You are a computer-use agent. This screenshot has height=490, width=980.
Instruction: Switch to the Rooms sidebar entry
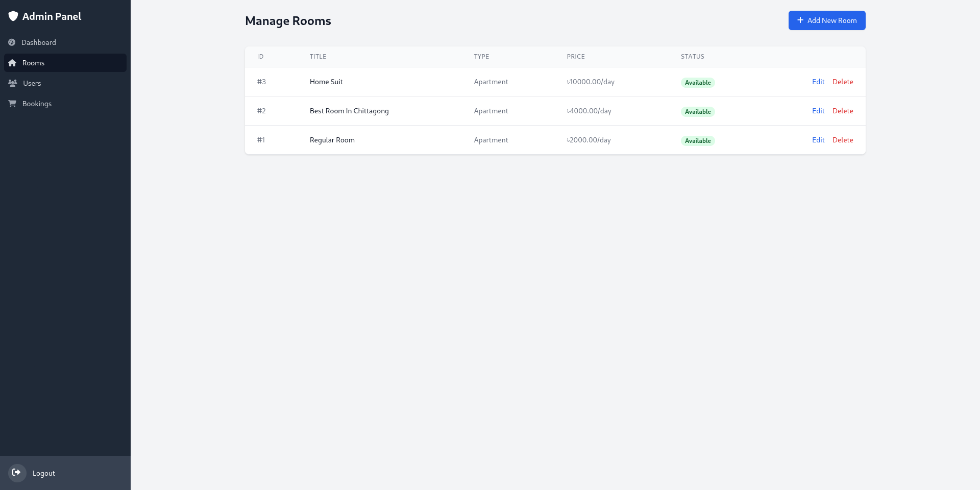pos(33,62)
